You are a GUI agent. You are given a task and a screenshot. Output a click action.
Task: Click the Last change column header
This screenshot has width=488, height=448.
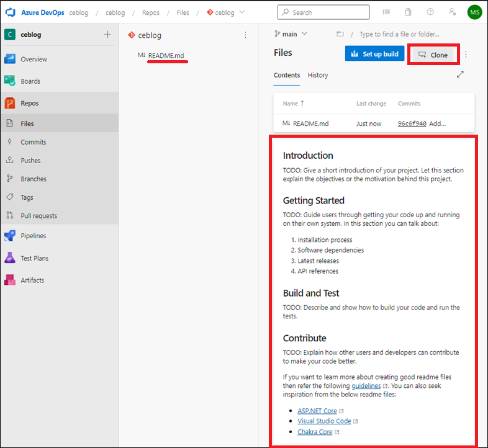coord(371,104)
